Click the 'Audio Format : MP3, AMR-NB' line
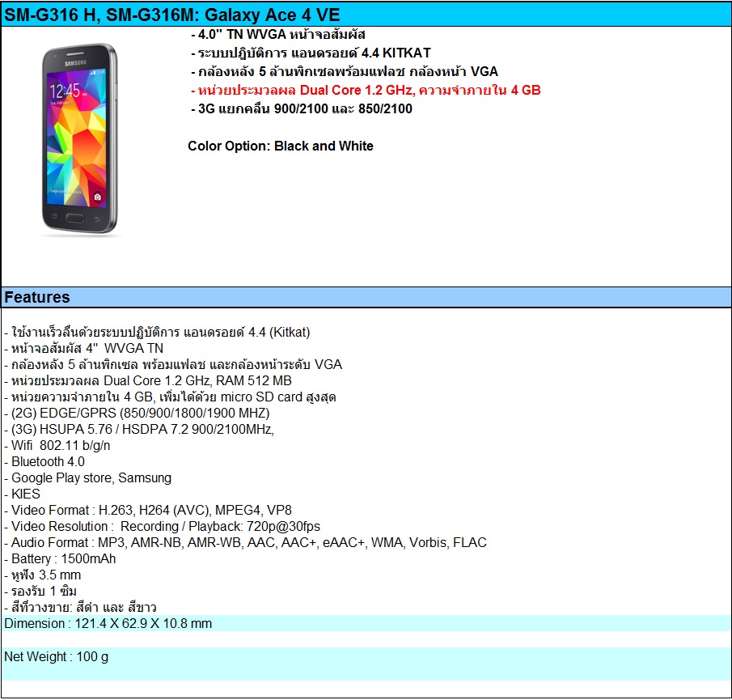Viewport: 732px width, 700px height. tap(246, 543)
